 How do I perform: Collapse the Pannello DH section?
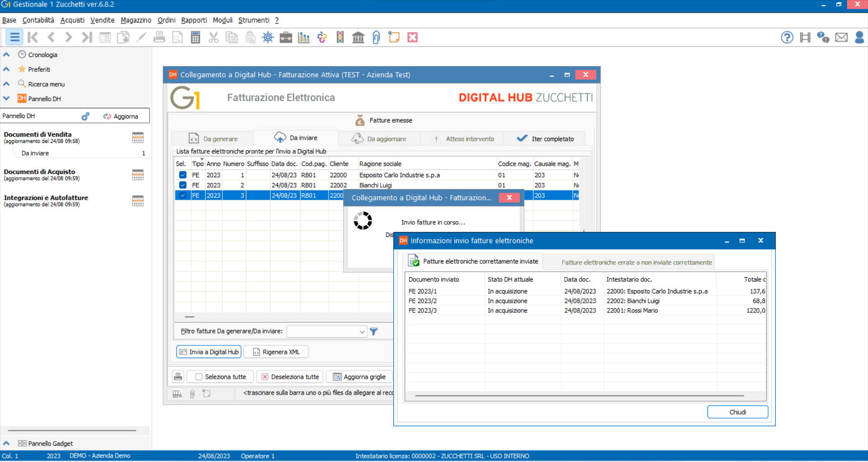coord(6,98)
